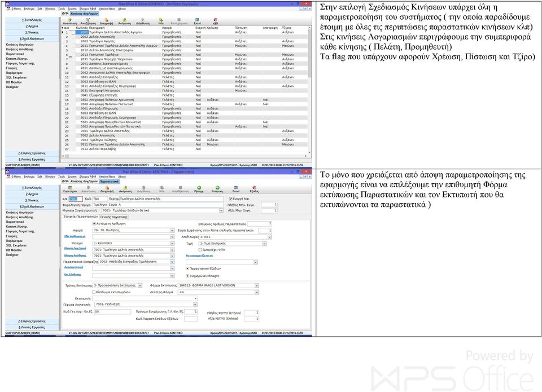
Task: Open the Αποθ.Χώρος dropdown (1- ΑΧ 1)
Action: point(269,237)
